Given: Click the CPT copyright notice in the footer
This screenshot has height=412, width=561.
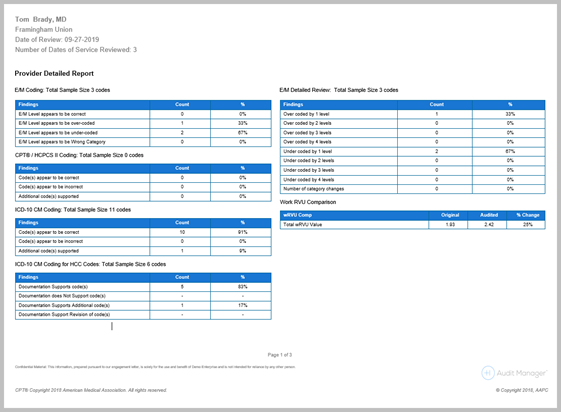Looking at the screenshot, I should 91,390.
